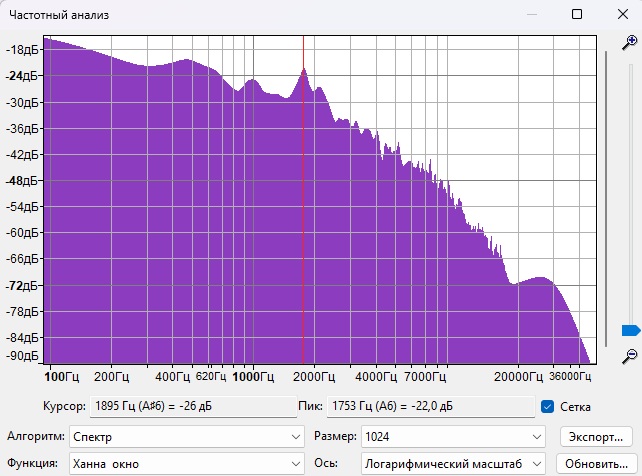Open the Размер dropdown showing 1024
Image resolution: width=642 pixels, height=476 pixels.
pyautogui.click(x=453, y=437)
